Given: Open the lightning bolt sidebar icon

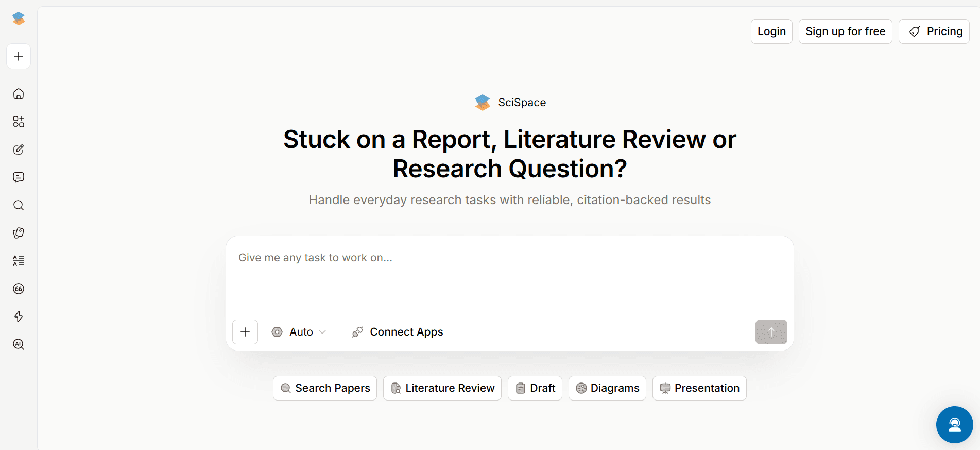Looking at the screenshot, I should pyautogui.click(x=19, y=316).
